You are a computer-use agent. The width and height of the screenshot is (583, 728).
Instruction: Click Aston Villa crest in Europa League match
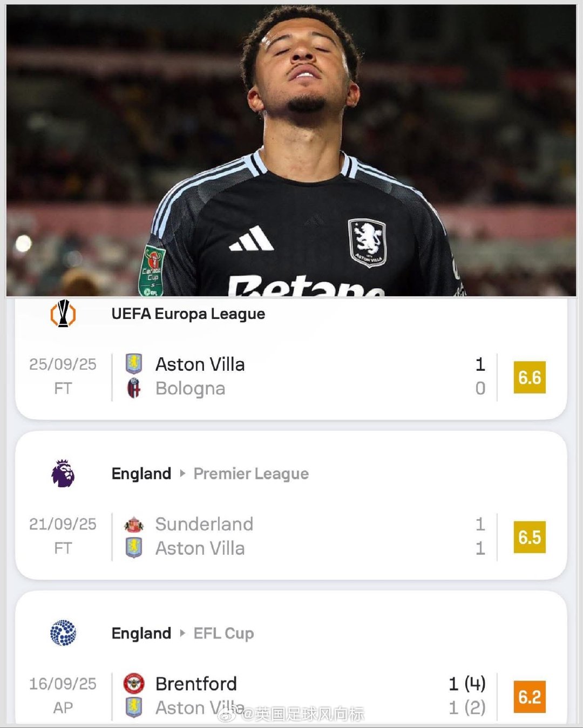point(133,364)
